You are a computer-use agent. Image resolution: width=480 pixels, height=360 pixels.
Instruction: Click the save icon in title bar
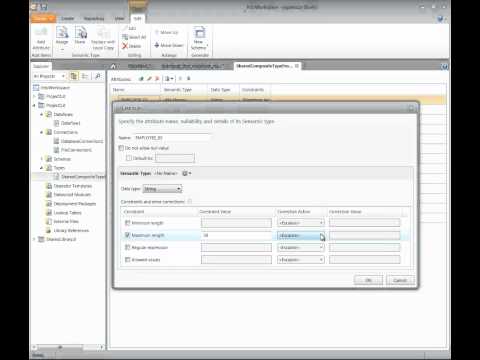(x=44, y=7)
